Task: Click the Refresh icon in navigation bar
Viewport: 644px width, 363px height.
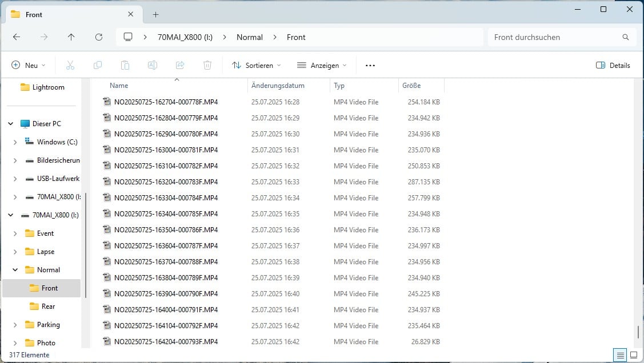Action: pyautogui.click(x=99, y=37)
